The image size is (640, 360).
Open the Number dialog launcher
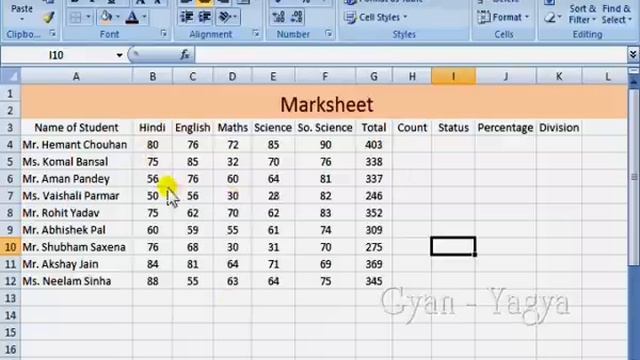[x=329, y=33]
